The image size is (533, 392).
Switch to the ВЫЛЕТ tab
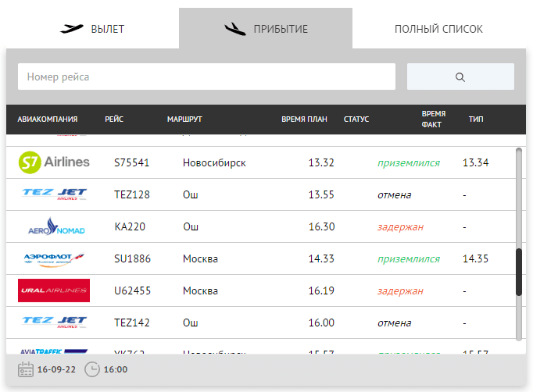[x=92, y=29]
